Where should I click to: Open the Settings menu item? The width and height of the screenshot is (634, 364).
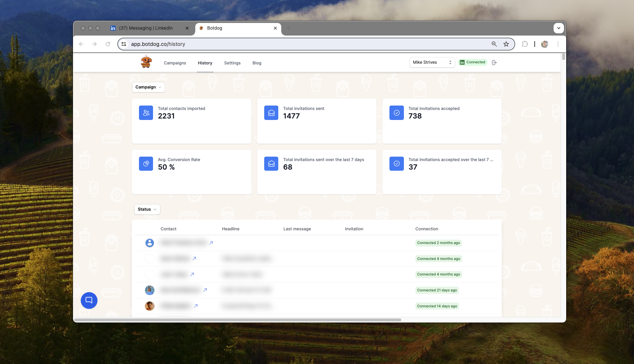tap(232, 63)
